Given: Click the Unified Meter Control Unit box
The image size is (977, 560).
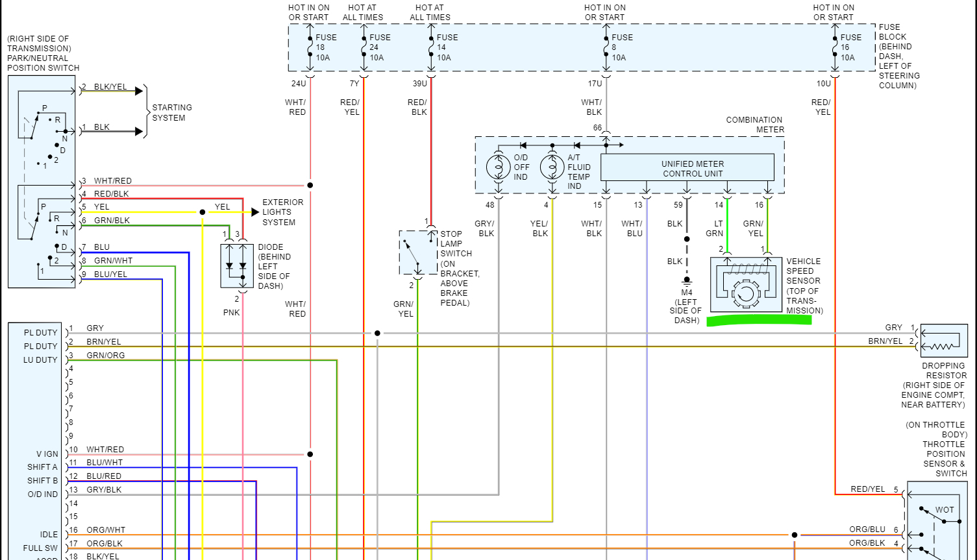Looking at the screenshot, I should pyautogui.click(x=687, y=167).
